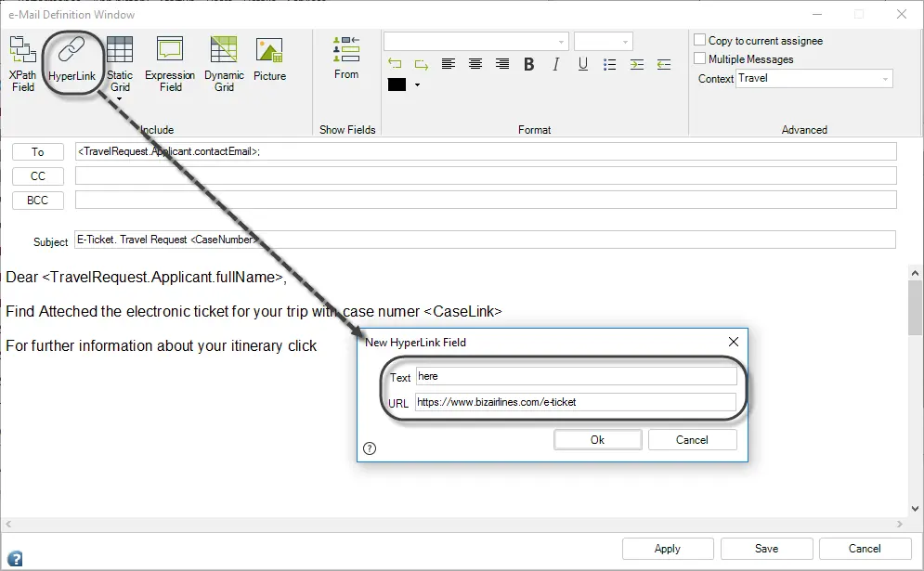Confirm hyperlink with the Ok button
The height and width of the screenshot is (571, 924).
[597, 439]
